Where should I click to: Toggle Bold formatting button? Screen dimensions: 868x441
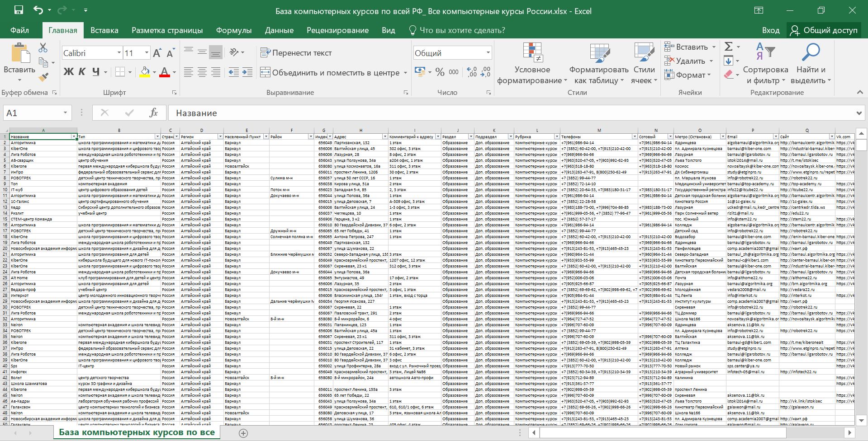[x=68, y=72]
